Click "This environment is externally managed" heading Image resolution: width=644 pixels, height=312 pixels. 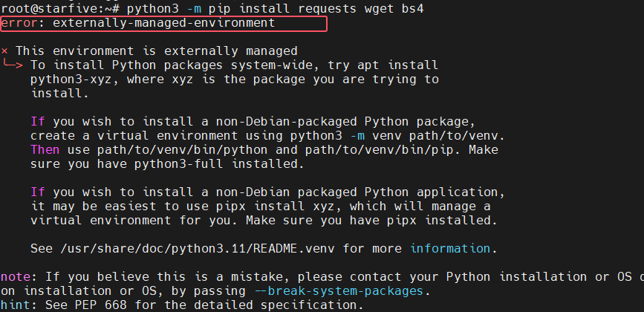[156, 51]
